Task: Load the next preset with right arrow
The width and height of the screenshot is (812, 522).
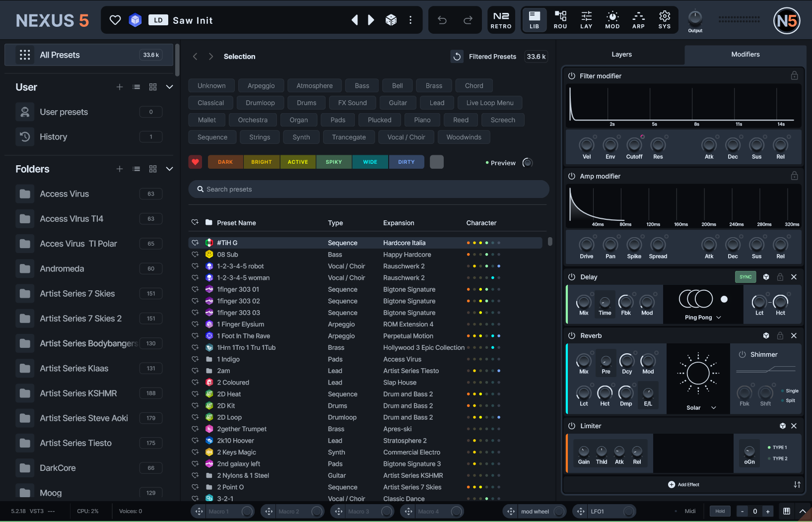Action: tap(371, 20)
